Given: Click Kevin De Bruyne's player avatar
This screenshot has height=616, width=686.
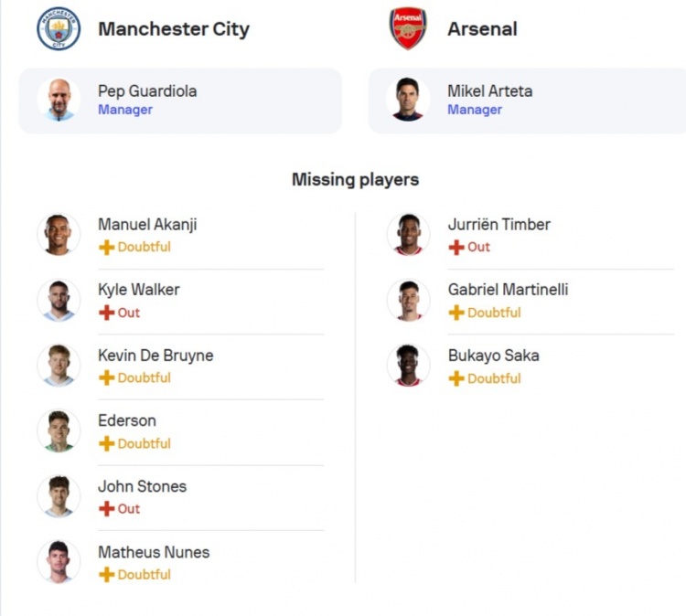Looking at the screenshot, I should click(59, 366).
